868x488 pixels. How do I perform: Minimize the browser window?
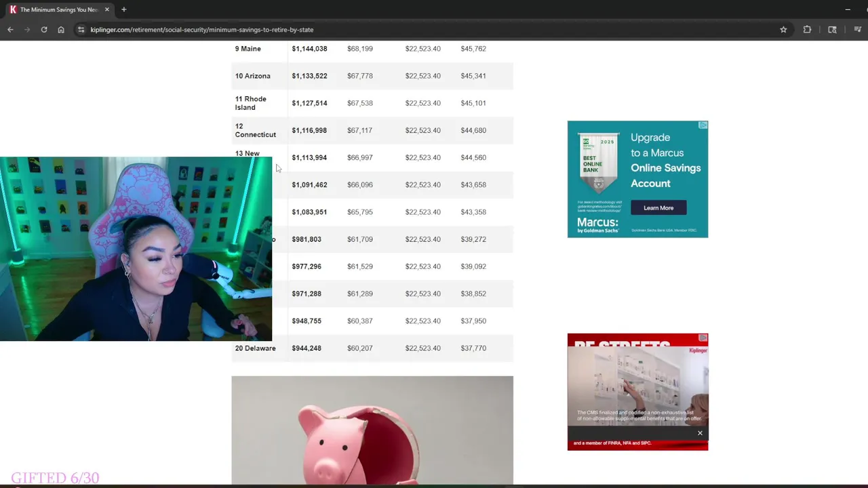(848, 9)
